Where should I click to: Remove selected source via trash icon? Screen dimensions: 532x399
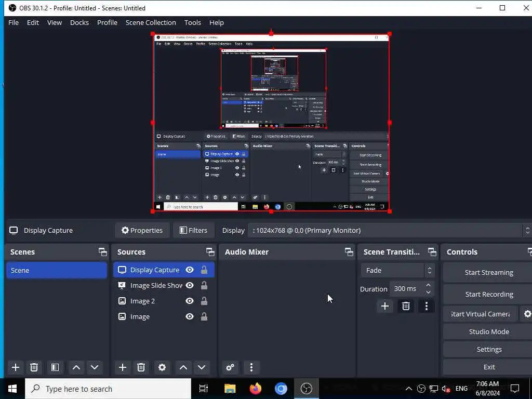141,367
